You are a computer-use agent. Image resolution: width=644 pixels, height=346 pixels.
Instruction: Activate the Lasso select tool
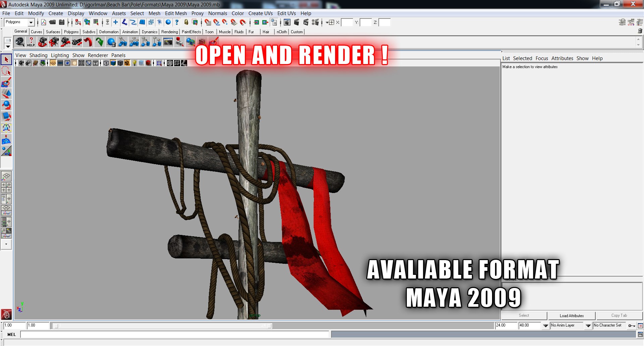[6, 71]
